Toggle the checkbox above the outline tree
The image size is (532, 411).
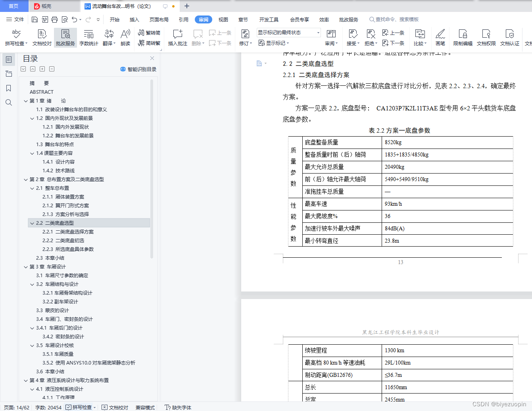23,69
